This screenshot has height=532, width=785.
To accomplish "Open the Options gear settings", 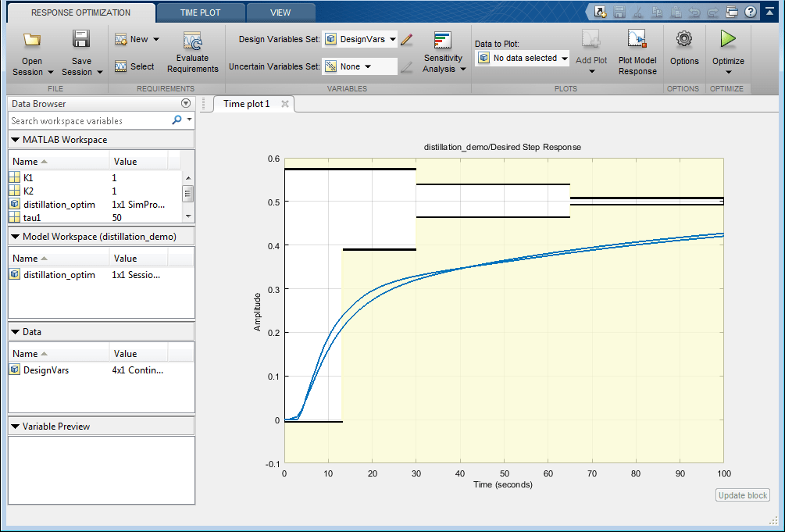I will click(684, 39).
